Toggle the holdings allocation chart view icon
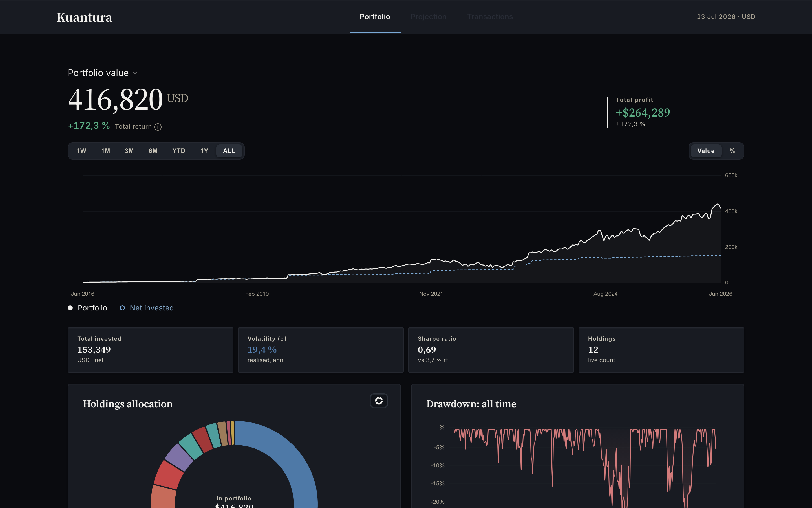812x508 pixels. pyautogui.click(x=379, y=401)
